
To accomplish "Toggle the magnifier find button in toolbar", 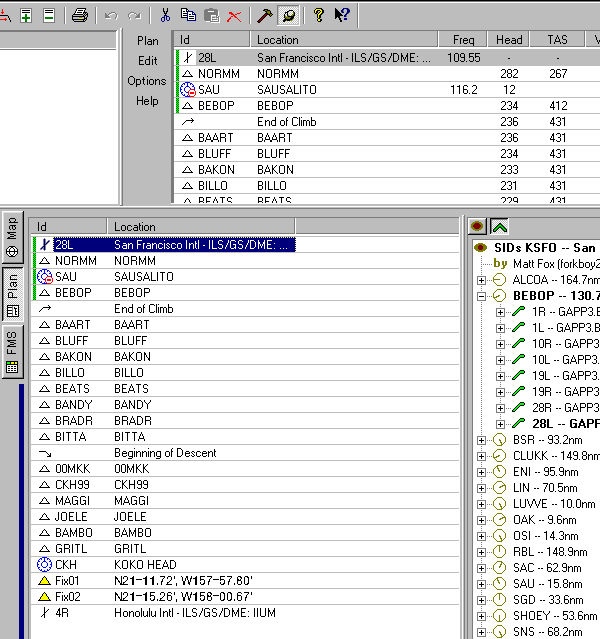I will [288, 15].
